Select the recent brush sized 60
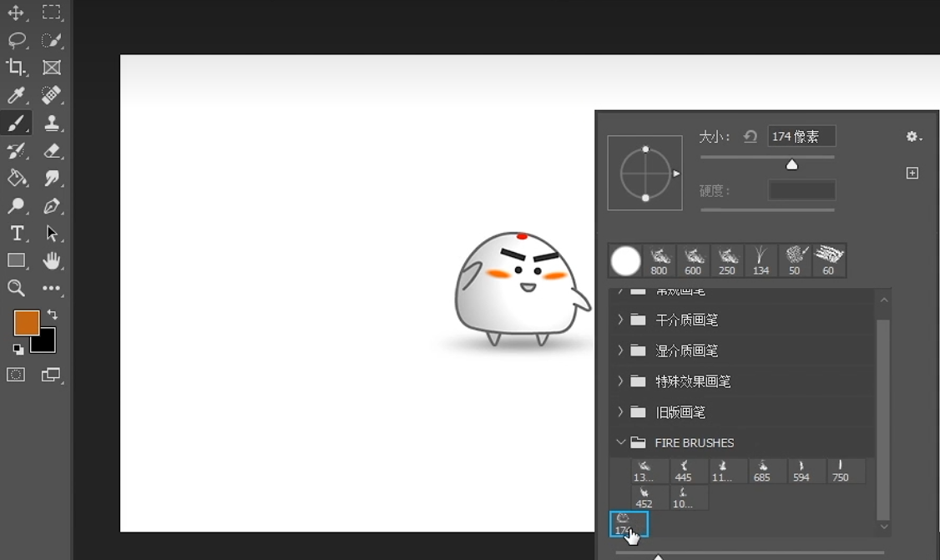Screen dimensions: 940x560 (x=828, y=261)
